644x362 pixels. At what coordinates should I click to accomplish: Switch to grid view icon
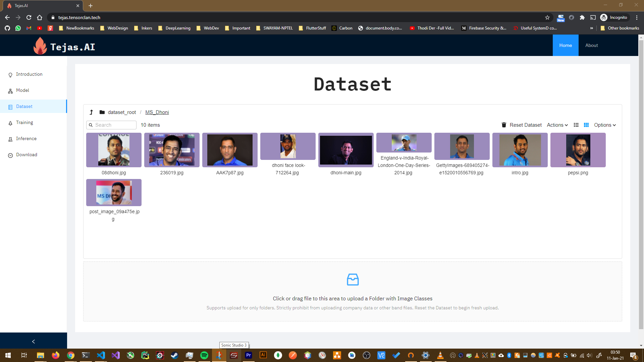point(586,125)
